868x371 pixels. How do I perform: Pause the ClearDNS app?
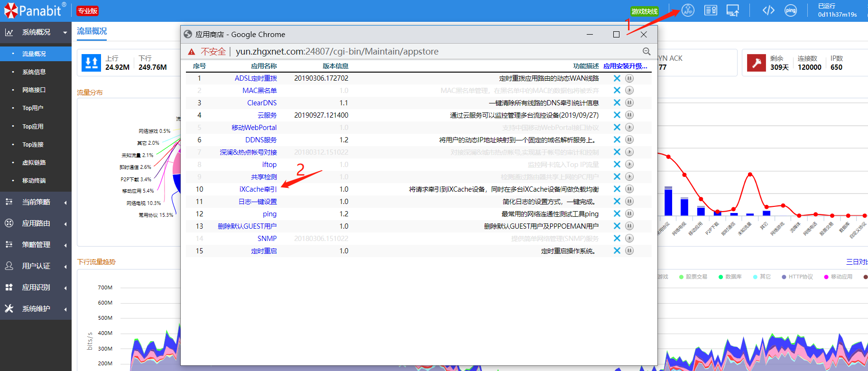[629, 103]
